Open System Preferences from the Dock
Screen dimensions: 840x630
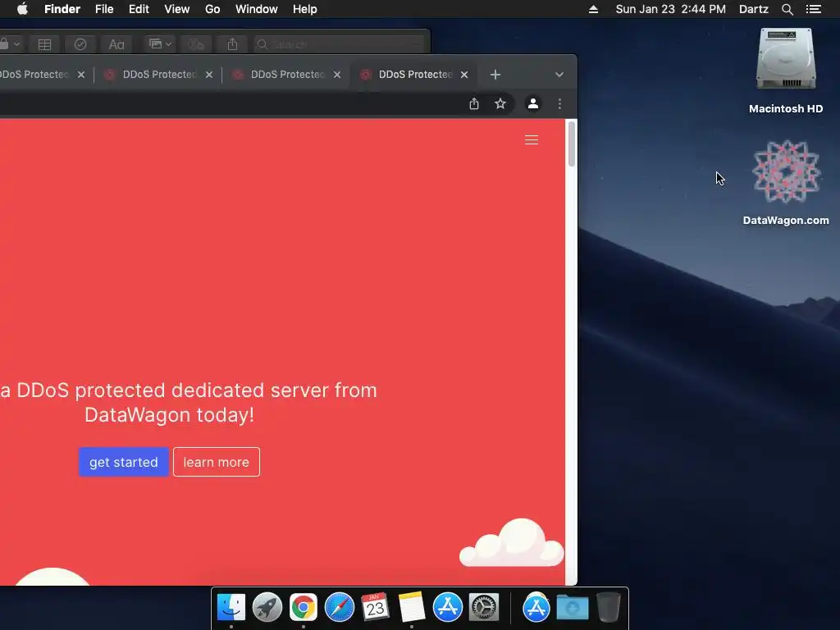484,608
